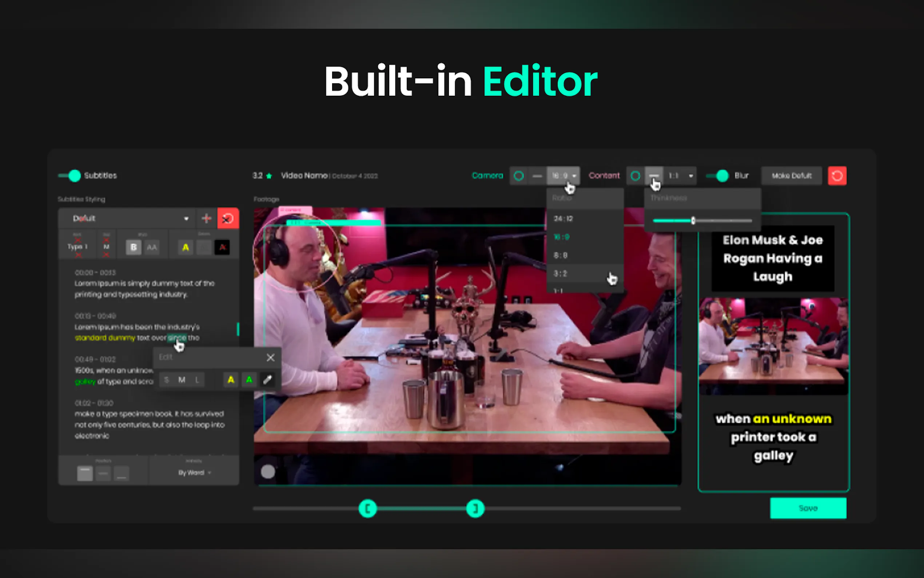This screenshot has width=924, height=578.
Task: Select bottom subtitle position icon
Action: 122,474
